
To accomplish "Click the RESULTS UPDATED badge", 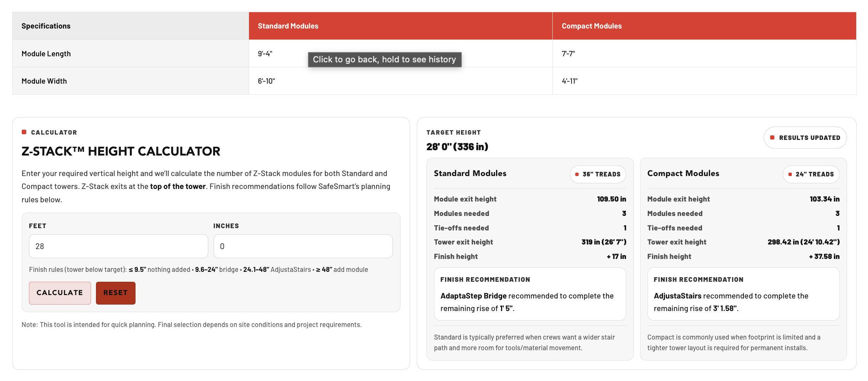I will point(805,138).
